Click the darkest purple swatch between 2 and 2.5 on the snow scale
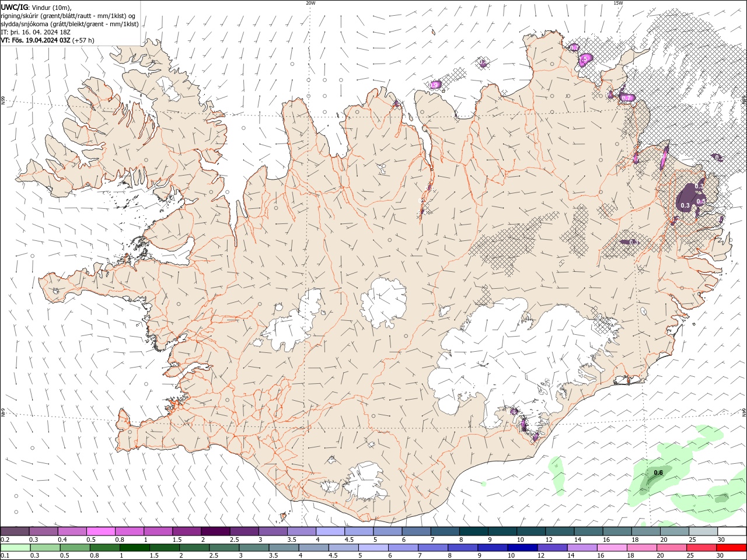Screen dimensions: 747x560 (x=215, y=531)
